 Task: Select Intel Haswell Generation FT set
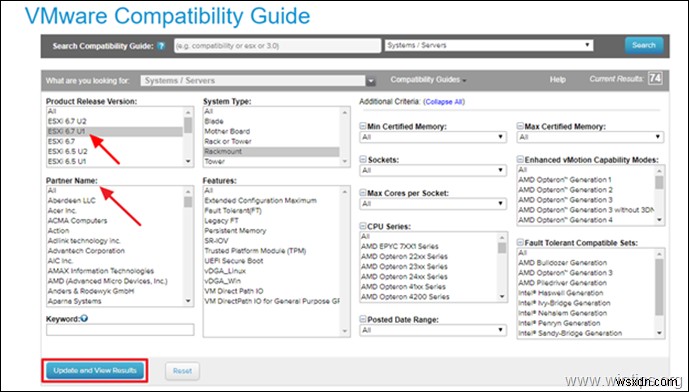coord(586,293)
